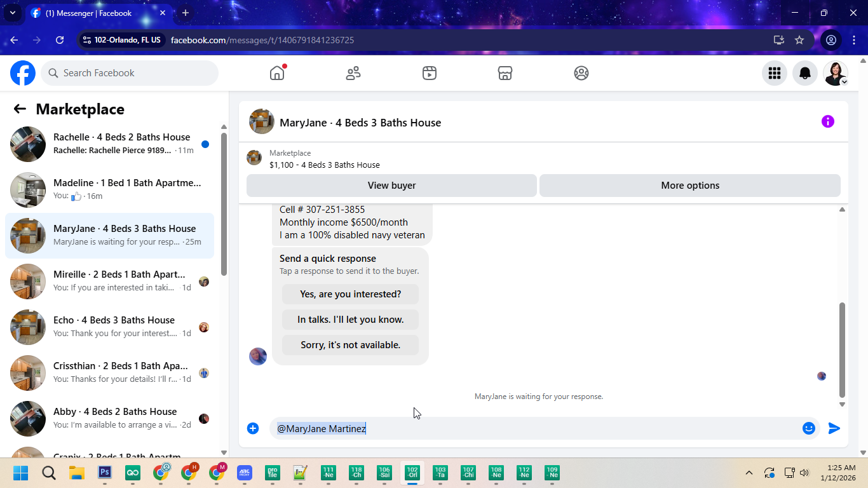Click the chat scrollbar down arrow

tap(843, 404)
